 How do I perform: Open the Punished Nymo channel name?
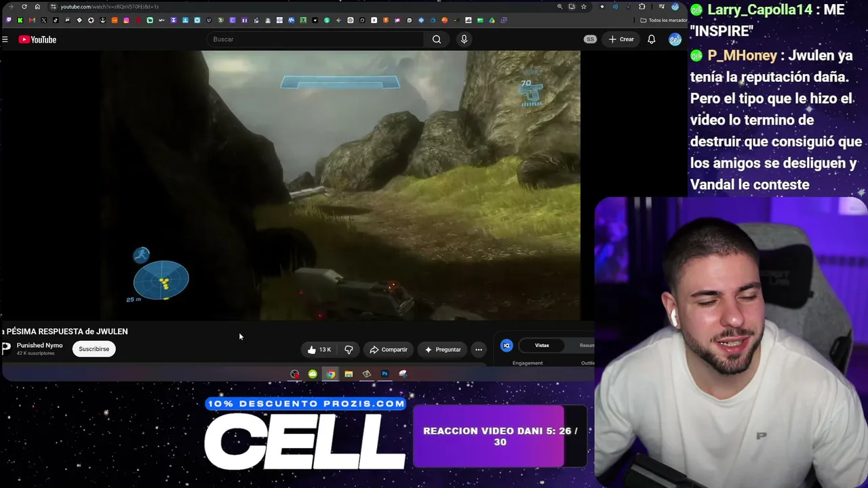(39, 345)
